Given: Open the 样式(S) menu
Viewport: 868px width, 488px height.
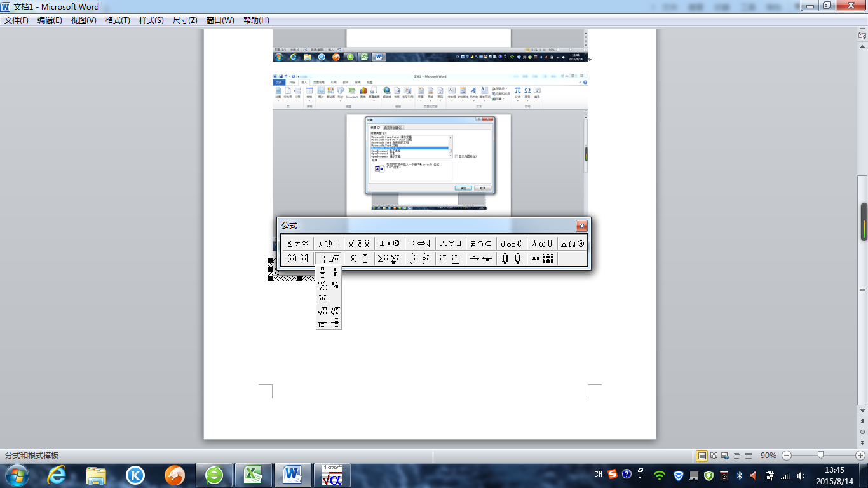Looking at the screenshot, I should coord(151,20).
